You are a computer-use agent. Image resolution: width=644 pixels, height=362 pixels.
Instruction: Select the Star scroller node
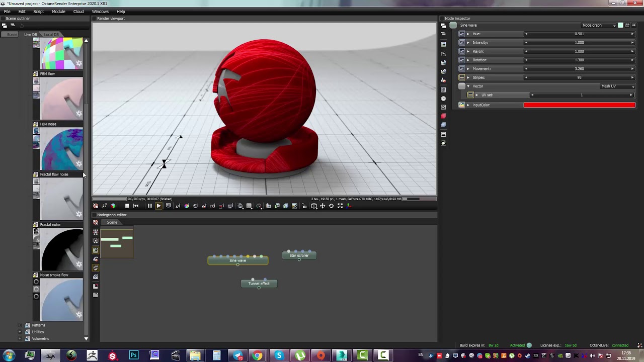(x=299, y=255)
